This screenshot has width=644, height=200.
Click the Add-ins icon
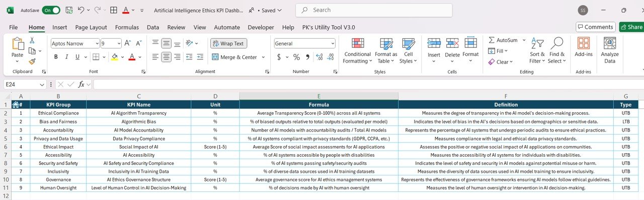[x=584, y=43]
